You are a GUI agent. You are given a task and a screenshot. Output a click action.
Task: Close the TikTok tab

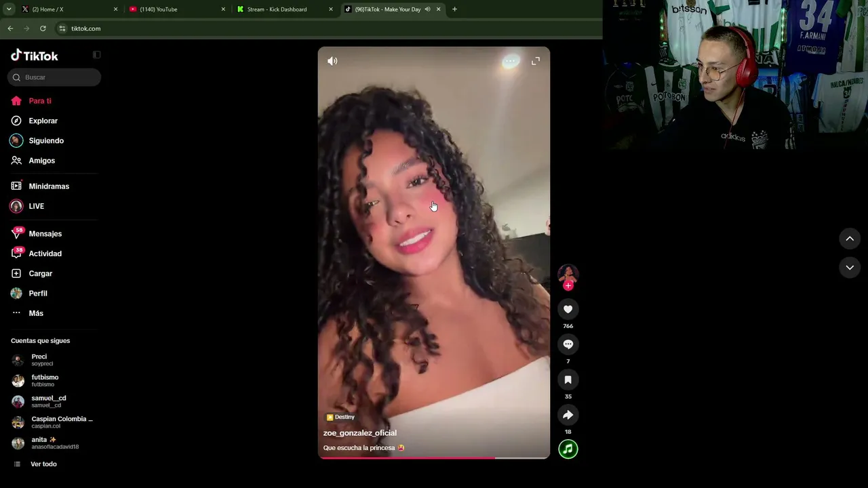coord(438,9)
